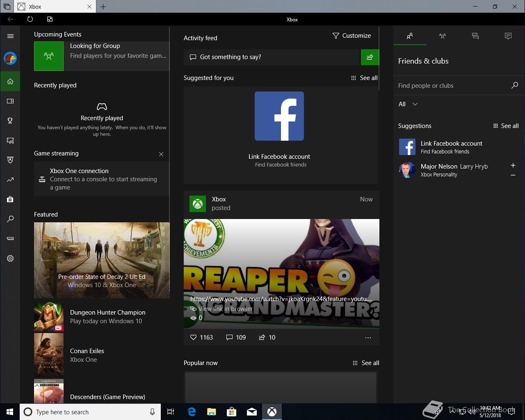Image resolution: width=525 pixels, height=420 pixels.
Task: Open Dungeon Hunter Champion thumbnail
Action: (x=49, y=317)
